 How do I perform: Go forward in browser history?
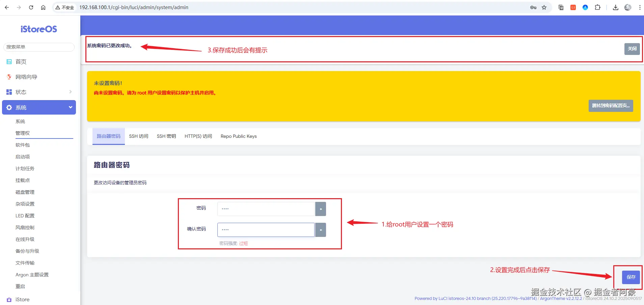19,7
